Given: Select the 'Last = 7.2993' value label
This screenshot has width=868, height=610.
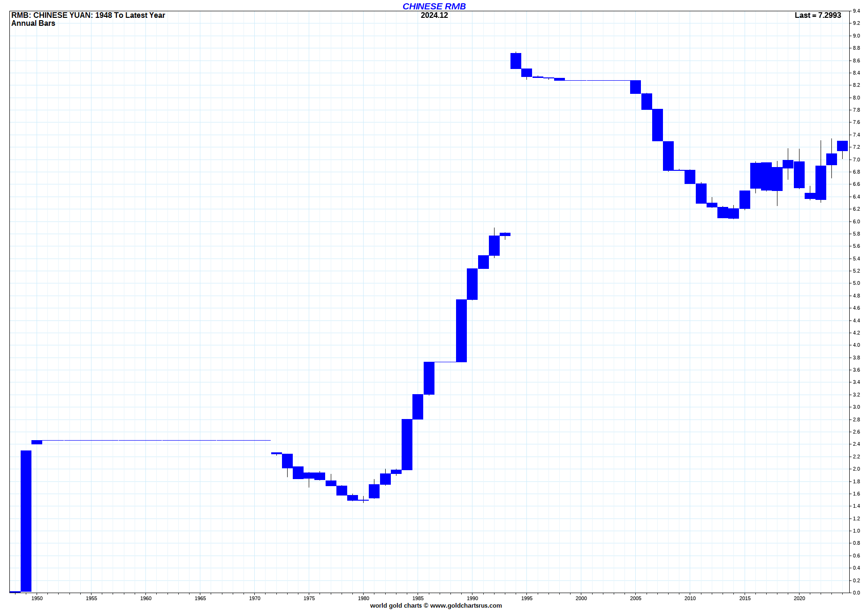Looking at the screenshot, I should [818, 15].
